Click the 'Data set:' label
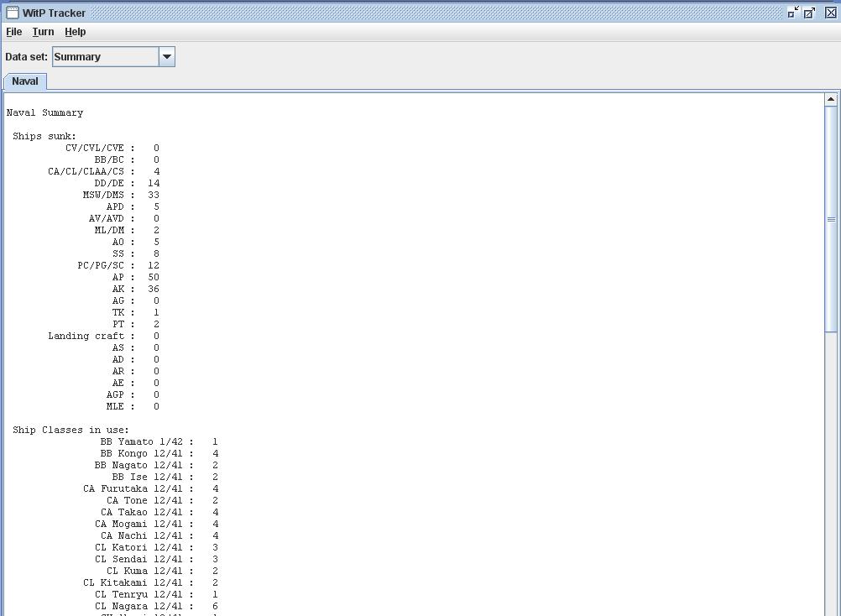 [x=26, y=57]
